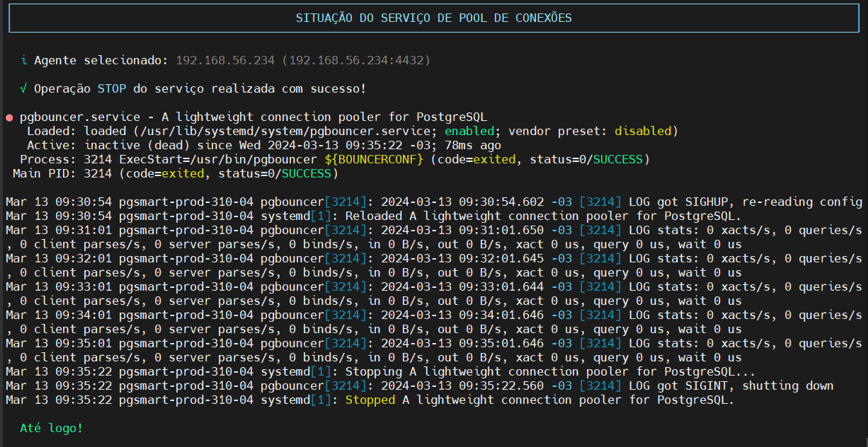Click "exited" on the Main PID line

[x=183, y=173]
